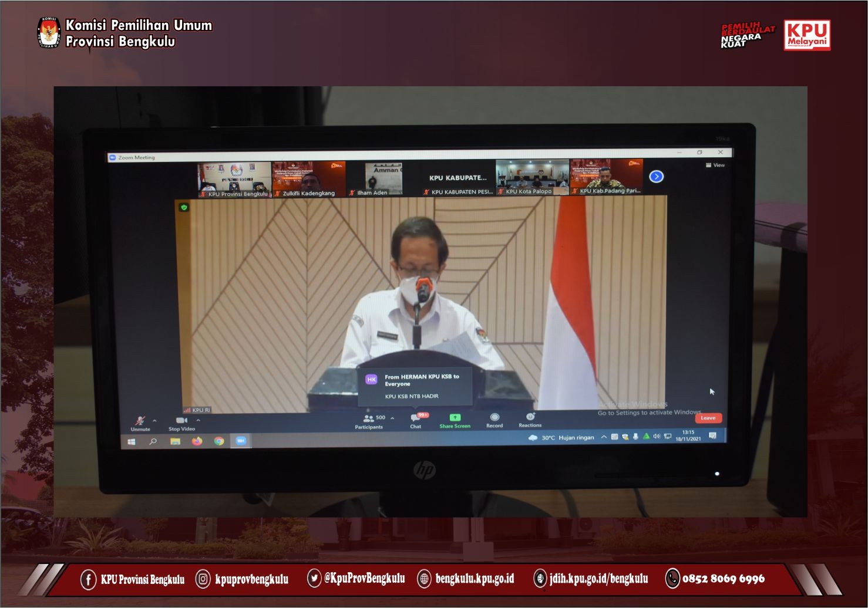The height and width of the screenshot is (608, 868).
Task: Click the HERMAN KPU KSB chat notification
Action: point(415,386)
